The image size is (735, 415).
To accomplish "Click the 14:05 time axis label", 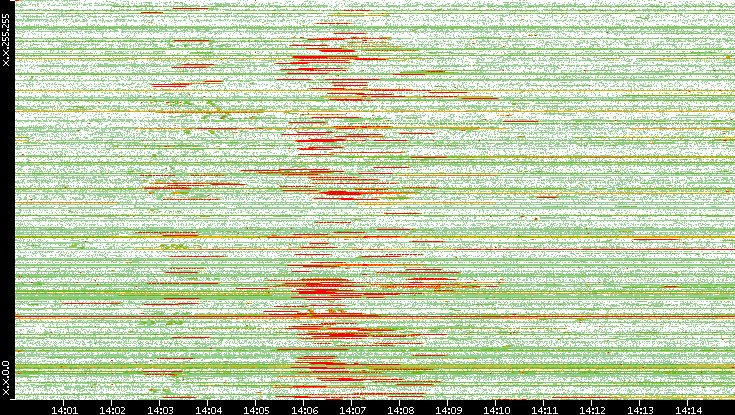I will click(255, 410).
